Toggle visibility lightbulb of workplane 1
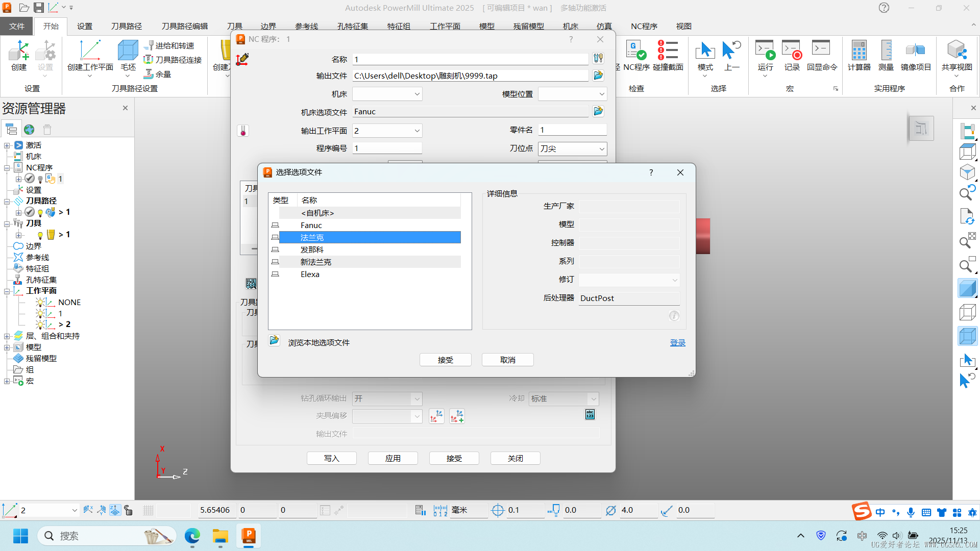The image size is (980, 551). point(41,313)
